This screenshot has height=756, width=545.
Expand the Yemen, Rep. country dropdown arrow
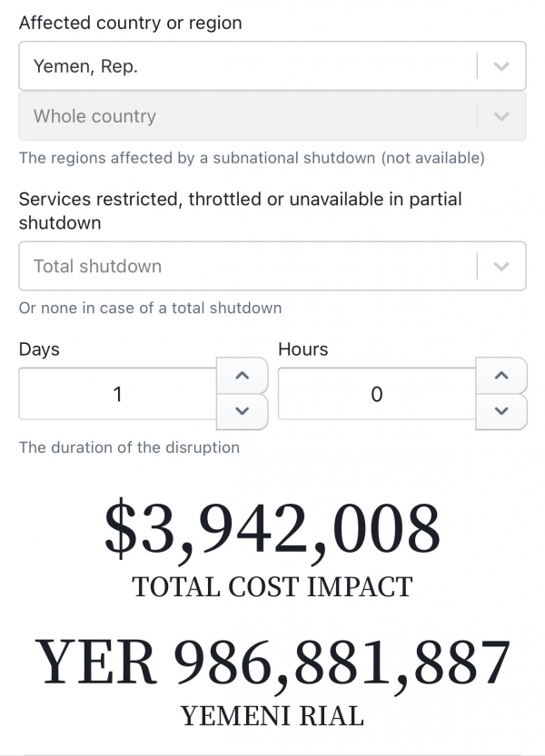point(501,66)
